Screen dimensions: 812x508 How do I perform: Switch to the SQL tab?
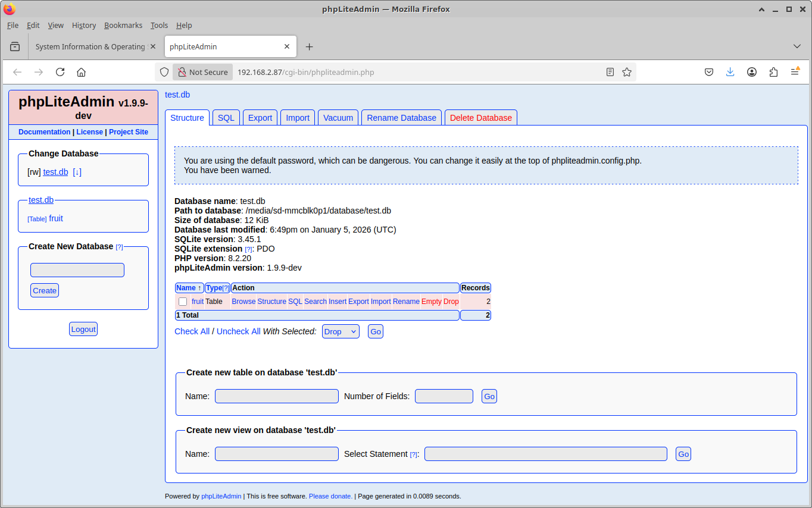coord(226,118)
